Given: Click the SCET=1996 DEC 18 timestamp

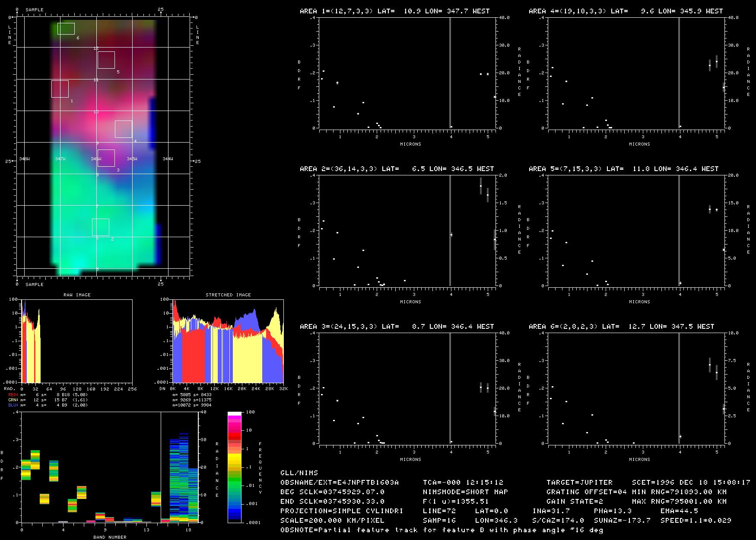Looking at the screenshot, I should coord(691,483).
